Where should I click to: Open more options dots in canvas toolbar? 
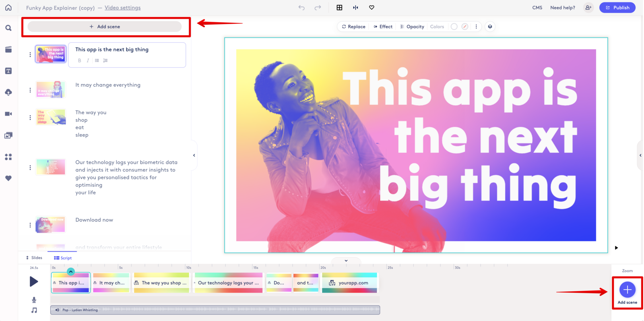click(x=476, y=27)
